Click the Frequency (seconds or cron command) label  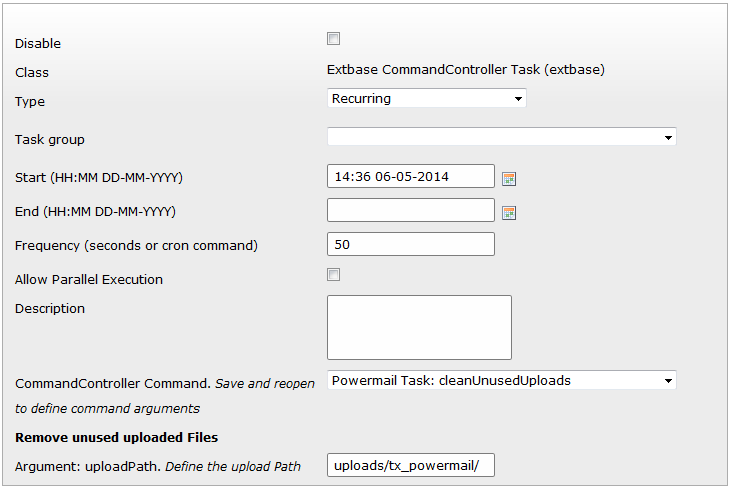pos(137,246)
